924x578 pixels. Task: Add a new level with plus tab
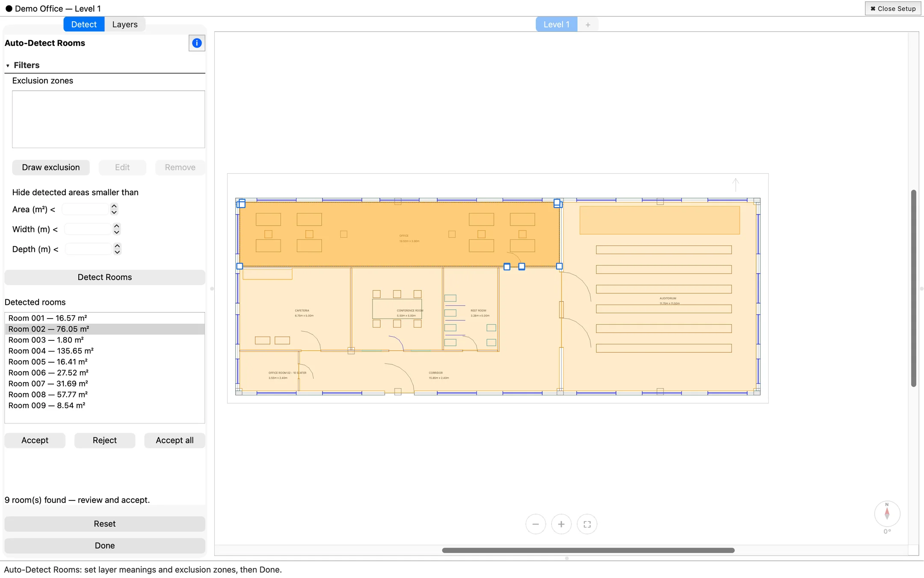pyautogui.click(x=588, y=24)
